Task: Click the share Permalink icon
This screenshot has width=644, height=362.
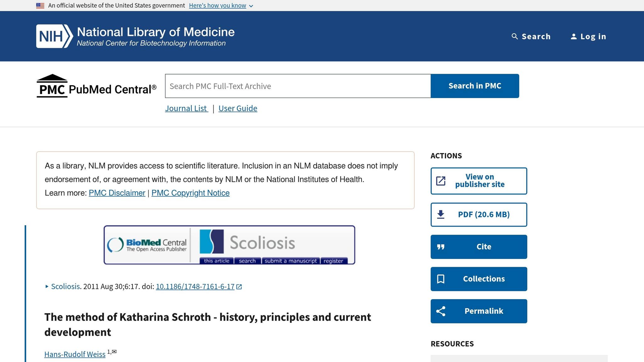Action: pos(441,311)
